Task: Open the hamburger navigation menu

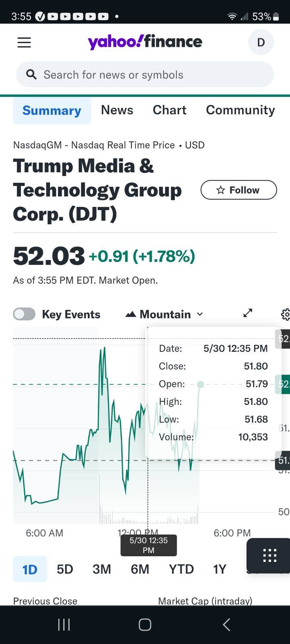Action: pos(24,42)
